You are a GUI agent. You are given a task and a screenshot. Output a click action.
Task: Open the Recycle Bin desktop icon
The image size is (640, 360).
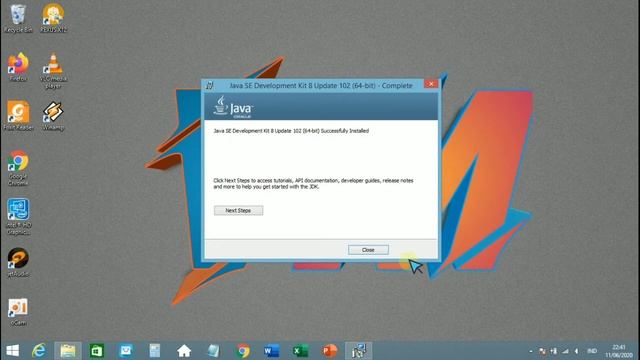pyautogui.click(x=18, y=19)
